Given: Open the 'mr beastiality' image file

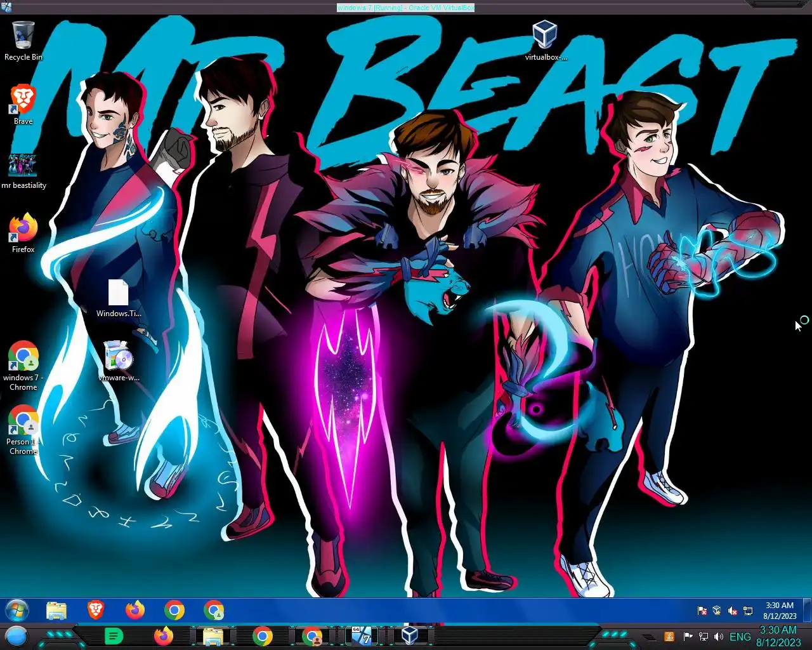Looking at the screenshot, I should [23, 170].
